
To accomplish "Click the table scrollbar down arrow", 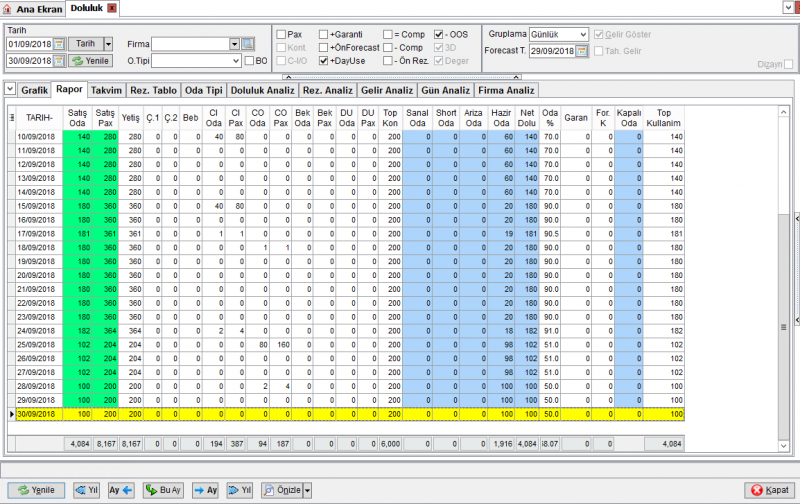I will [784, 446].
